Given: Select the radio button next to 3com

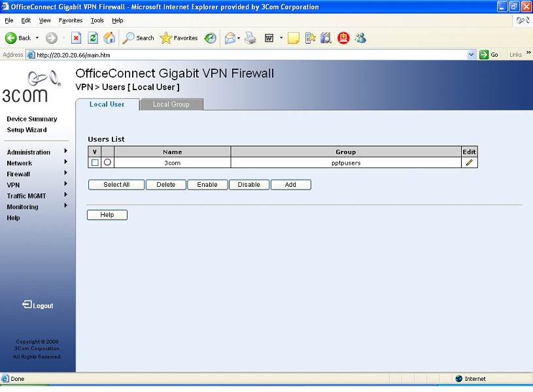Looking at the screenshot, I should (107, 163).
